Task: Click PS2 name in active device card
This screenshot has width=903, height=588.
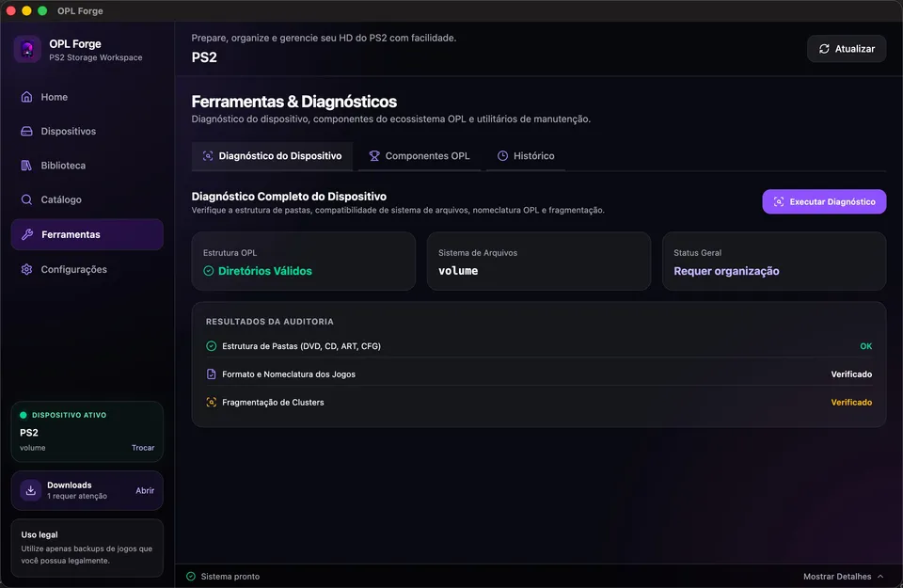Action: pyautogui.click(x=29, y=433)
